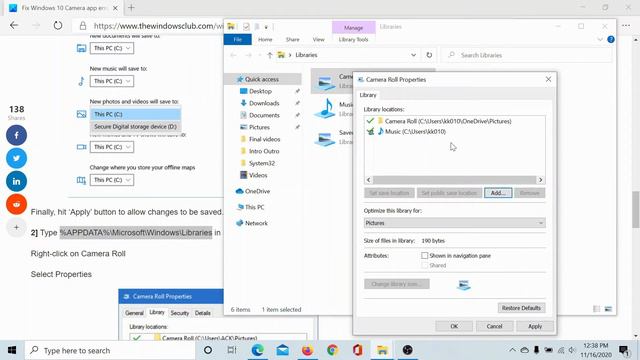Reload the browser page
Image resolution: width=640 pixels, height=360 pixels.
tap(58, 25)
